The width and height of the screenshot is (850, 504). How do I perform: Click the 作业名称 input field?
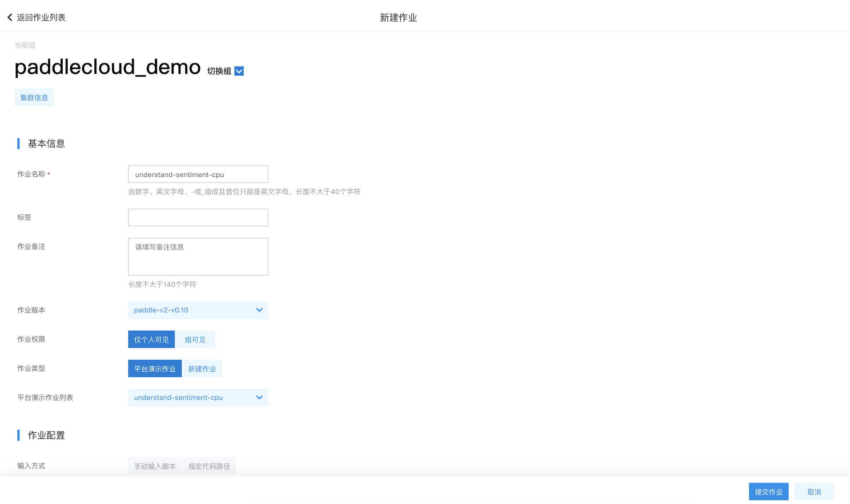[198, 174]
